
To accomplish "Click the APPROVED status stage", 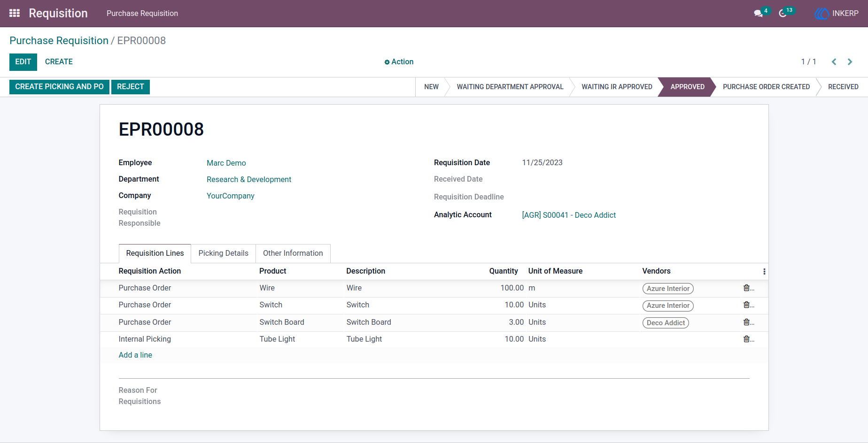I will [687, 87].
